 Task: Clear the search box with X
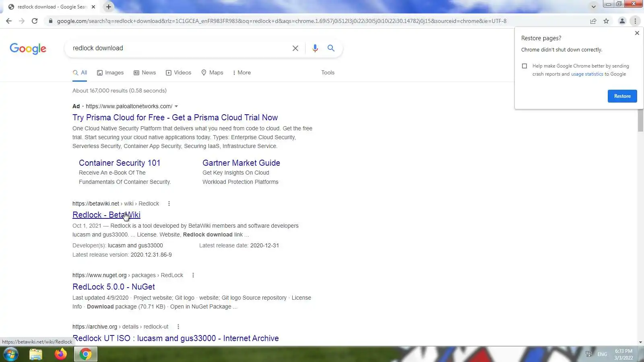point(295,48)
